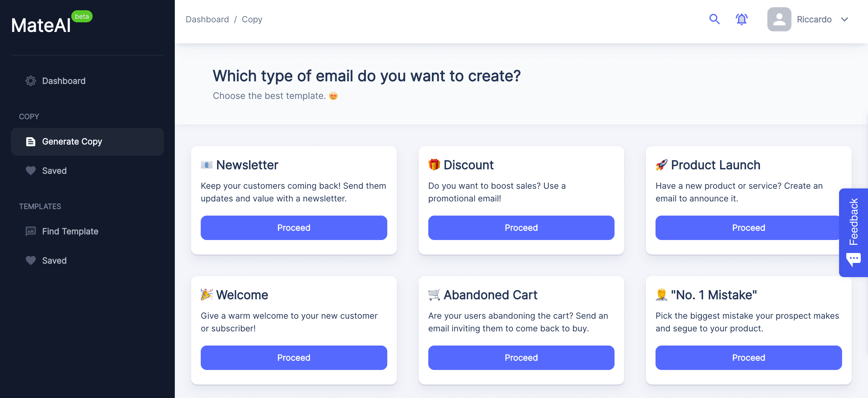Proceed with the Abandoned Cart template

point(521,358)
